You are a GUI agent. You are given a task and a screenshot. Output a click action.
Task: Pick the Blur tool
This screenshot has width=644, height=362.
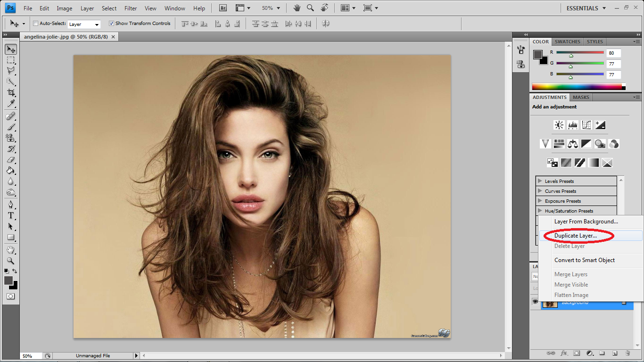[x=11, y=181]
